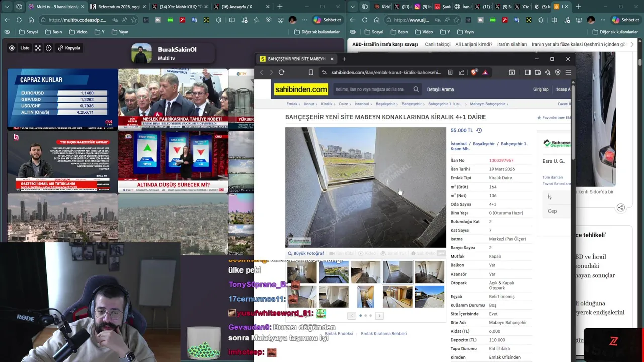Click Altında düşüş sürecek mi stream tile

173,162
